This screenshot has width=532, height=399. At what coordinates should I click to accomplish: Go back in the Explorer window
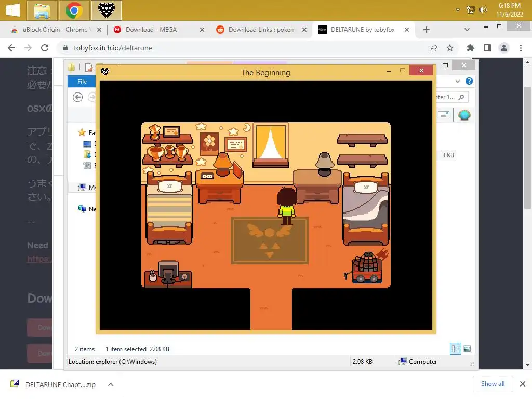[78, 97]
